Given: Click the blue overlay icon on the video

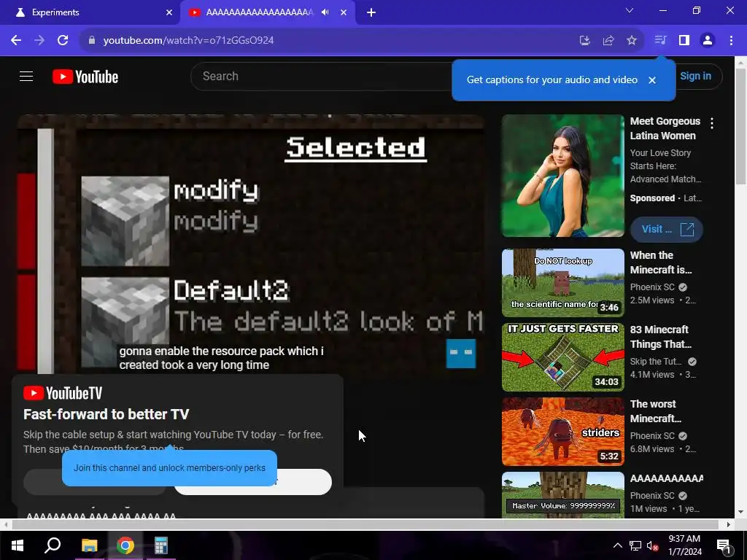Looking at the screenshot, I should point(461,354).
